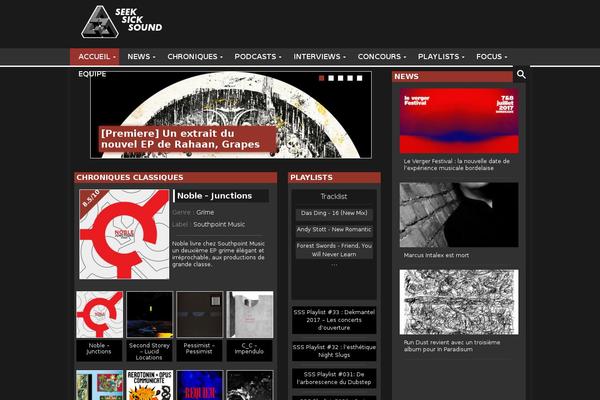Click the C_C Impendulo album thumbnail

pyautogui.click(x=250, y=314)
